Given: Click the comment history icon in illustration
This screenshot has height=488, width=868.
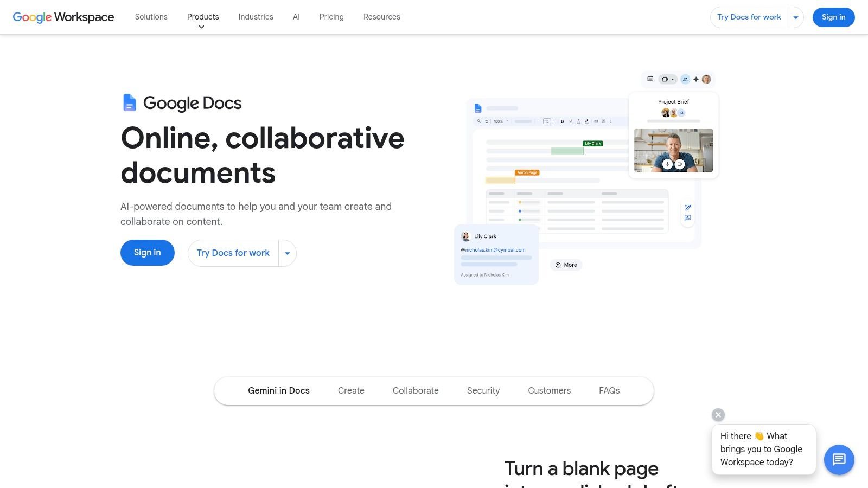Looking at the screenshot, I should 650,79.
